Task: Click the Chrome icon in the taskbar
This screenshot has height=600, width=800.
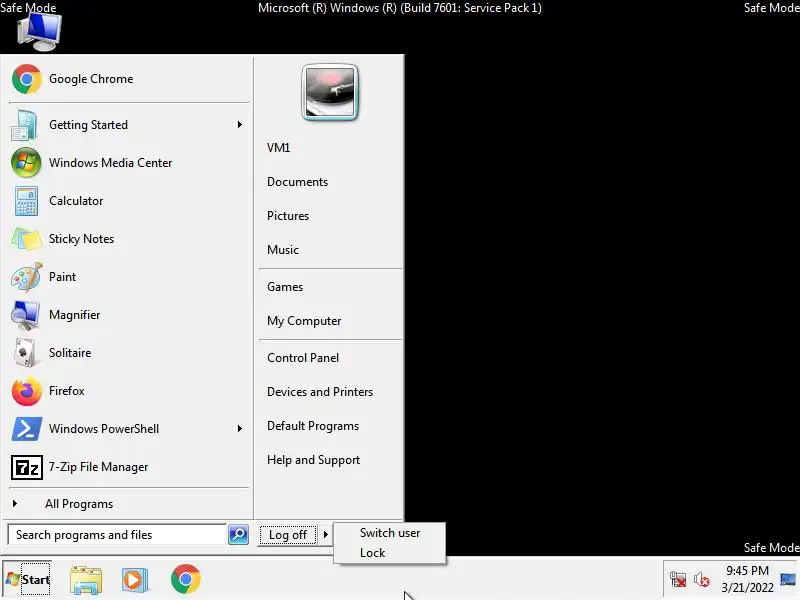Action: click(x=186, y=579)
